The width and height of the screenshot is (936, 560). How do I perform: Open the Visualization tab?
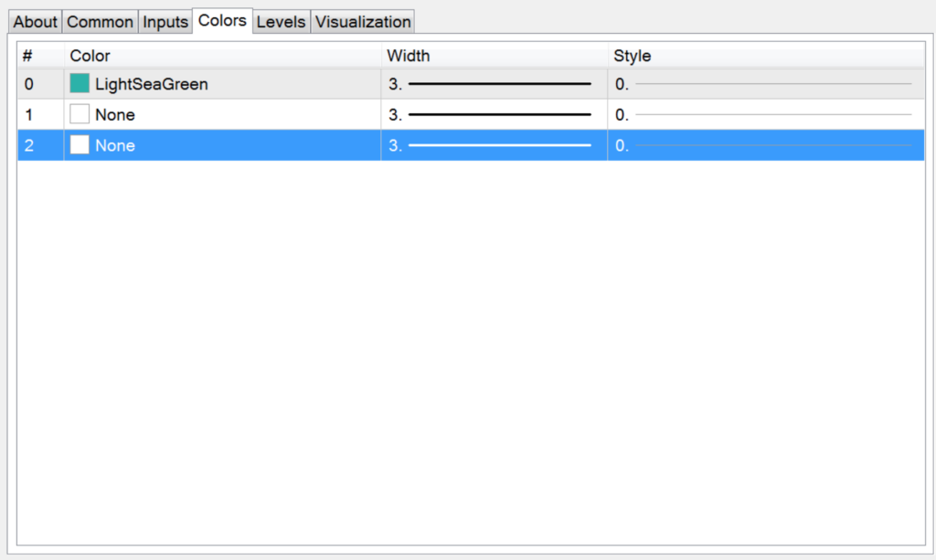click(x=363, y=22)
